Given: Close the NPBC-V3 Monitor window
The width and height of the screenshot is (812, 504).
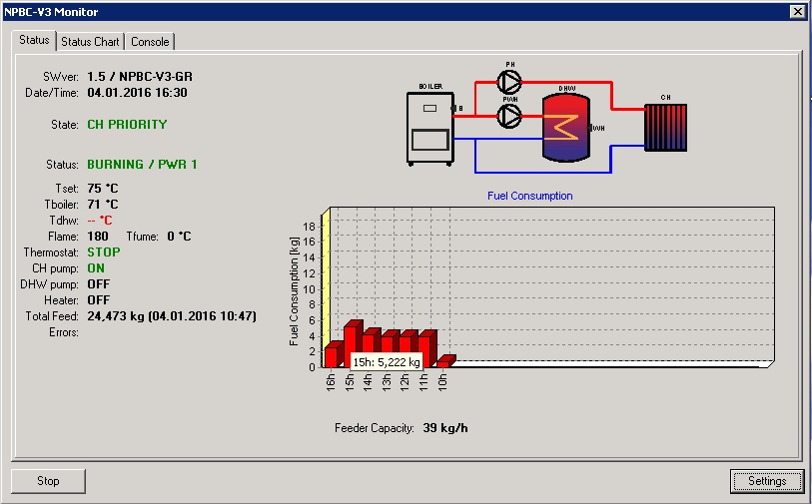Looking at the screenshot, I should 796,11.
